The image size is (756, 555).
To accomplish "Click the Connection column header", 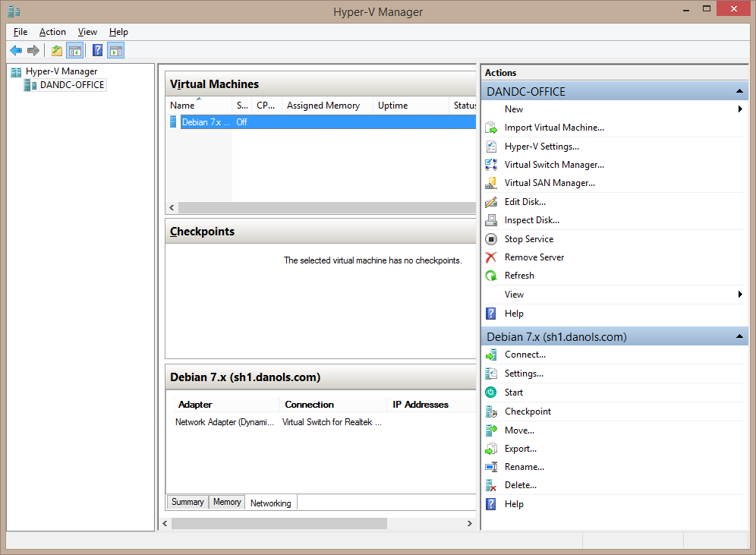I will 333,405.
